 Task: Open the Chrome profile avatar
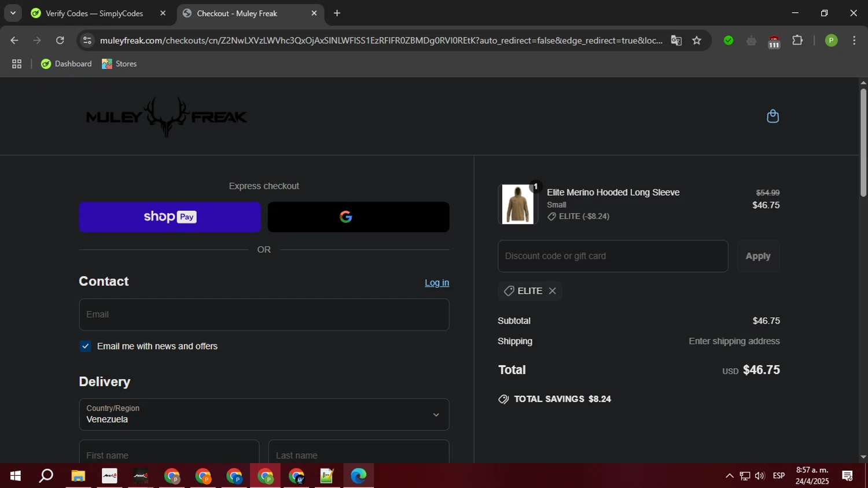(x=831, y=41)
